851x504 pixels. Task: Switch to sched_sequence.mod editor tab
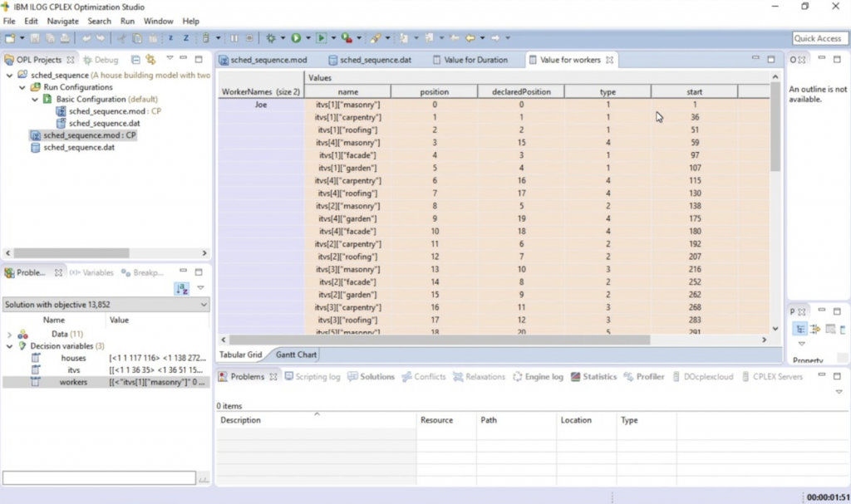pos(263,60)
